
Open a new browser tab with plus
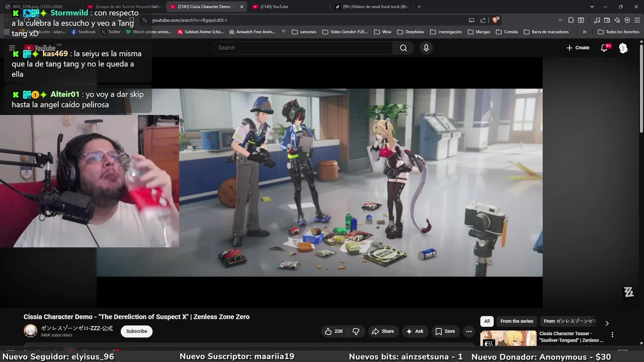tap(419, 7)
